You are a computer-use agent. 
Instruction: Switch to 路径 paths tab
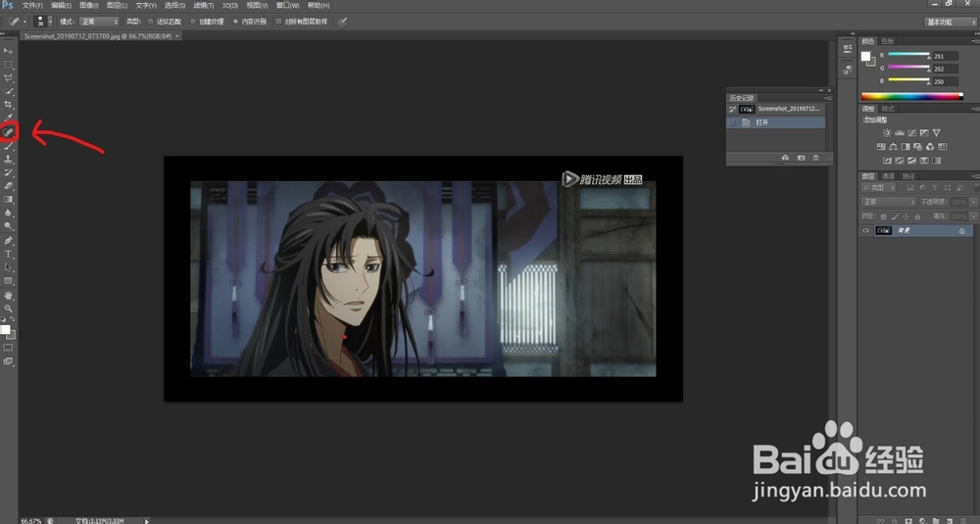[908, 176]
